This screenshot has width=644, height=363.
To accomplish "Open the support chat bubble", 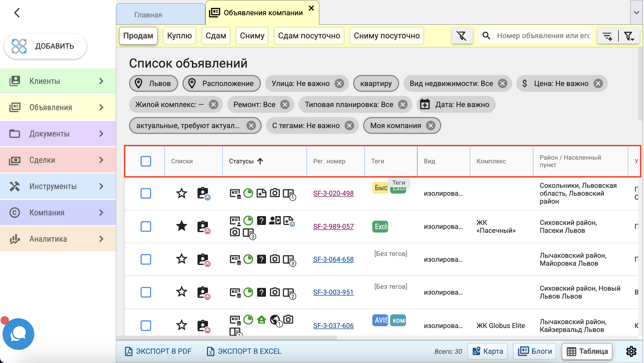I will point(18,334).
